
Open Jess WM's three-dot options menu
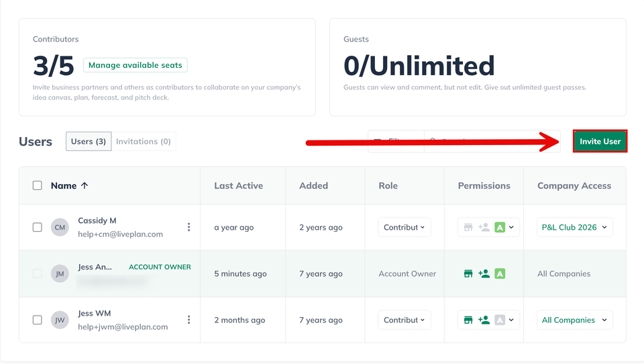pyautogui.click(x=189, y=320)
